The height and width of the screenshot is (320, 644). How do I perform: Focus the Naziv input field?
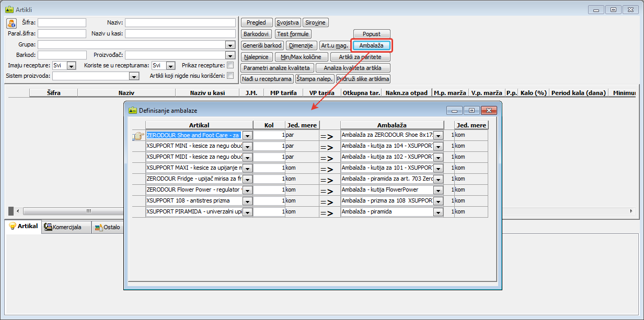tap(180, 22)
